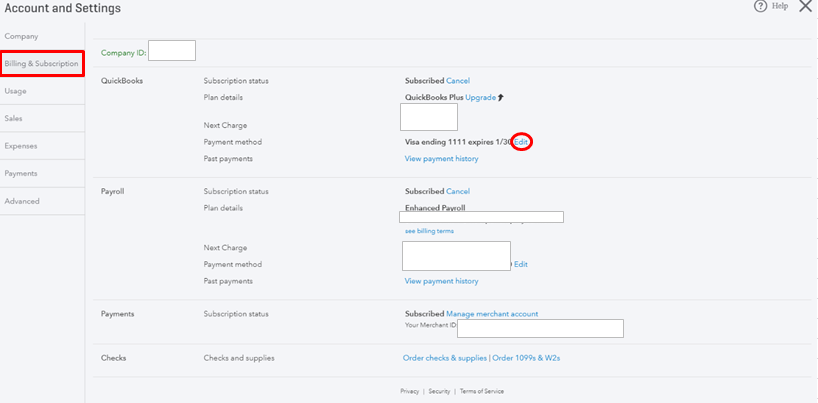Image resolution: width=818 pixels, height=403 pixels.
Task: View QuickBooks payment history
Action: tap(441, 159)
